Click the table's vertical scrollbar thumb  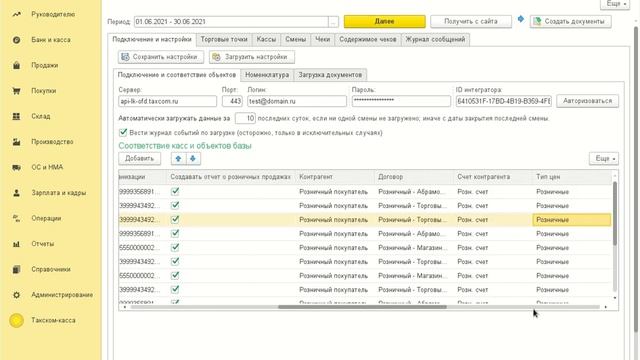[615, 213]
